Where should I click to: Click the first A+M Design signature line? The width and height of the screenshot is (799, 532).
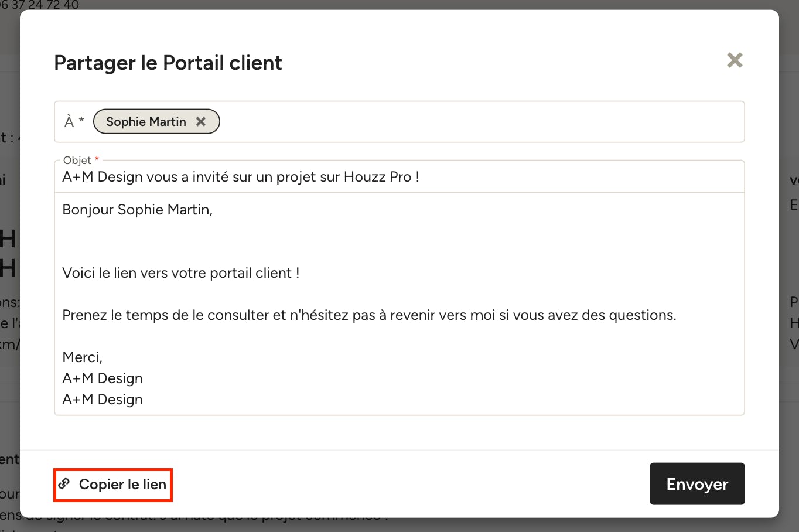coord(103,378)
